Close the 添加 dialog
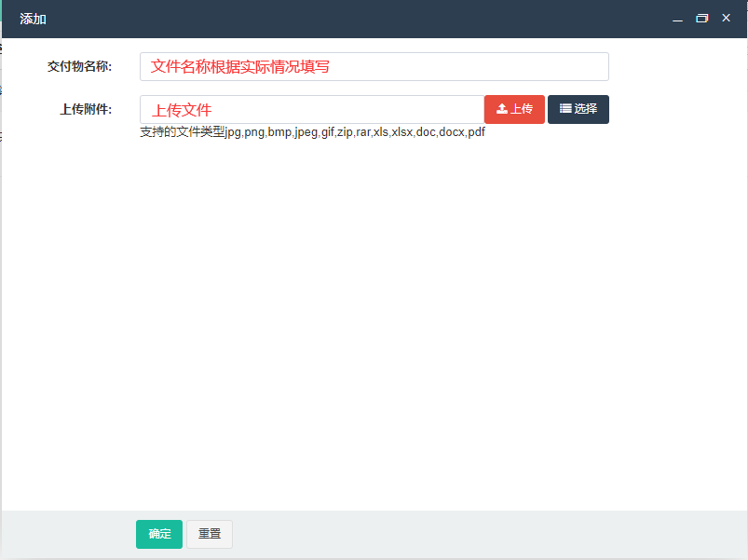The height and width of the screenshot is (560, 748). click(726, 18)
